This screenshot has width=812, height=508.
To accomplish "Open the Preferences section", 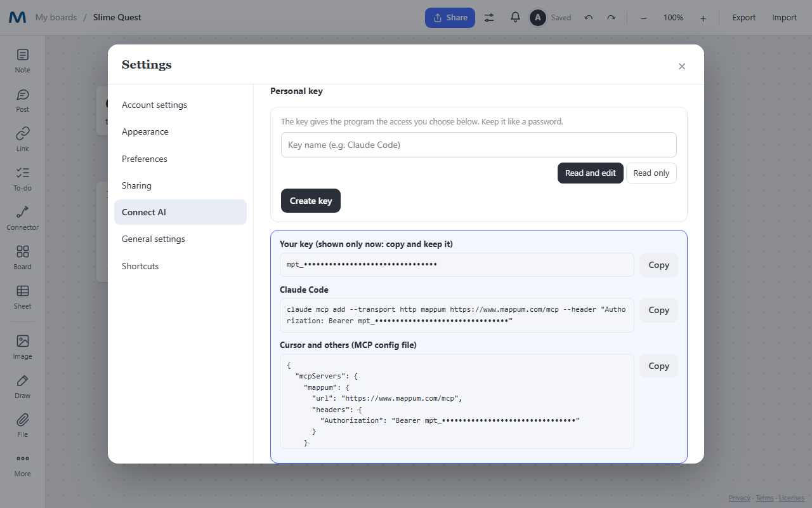I will point(180,159).
